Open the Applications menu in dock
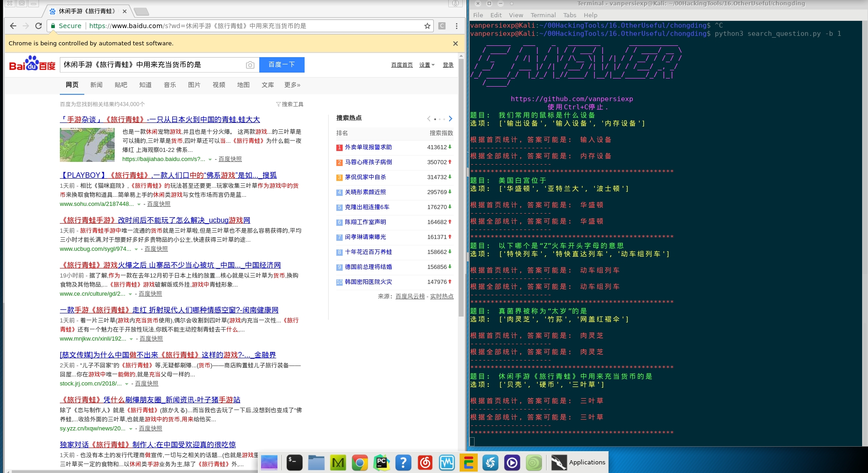The width and height of the screenshot is (868, 473). 578,463
